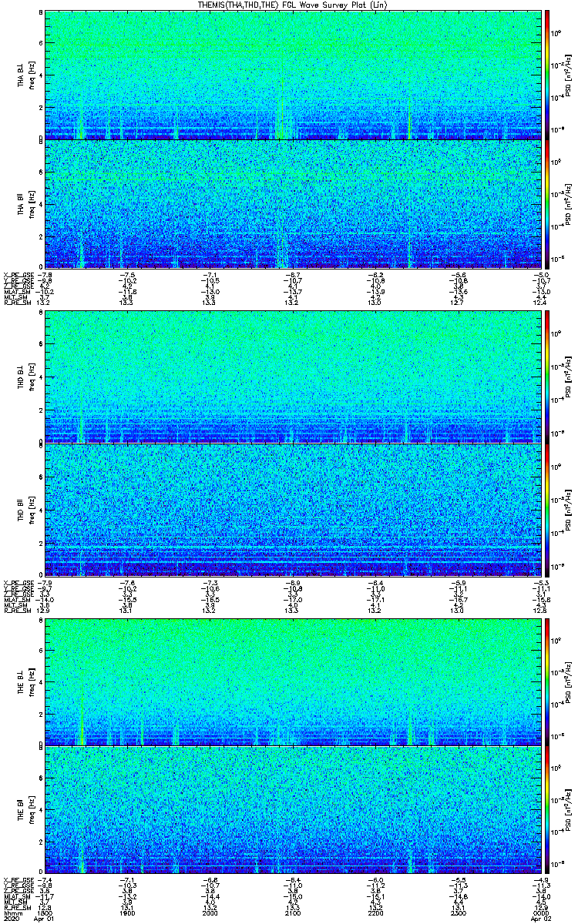Click the 'THD B⊥ freq [Hz]' axis label

tap(26, 378)
